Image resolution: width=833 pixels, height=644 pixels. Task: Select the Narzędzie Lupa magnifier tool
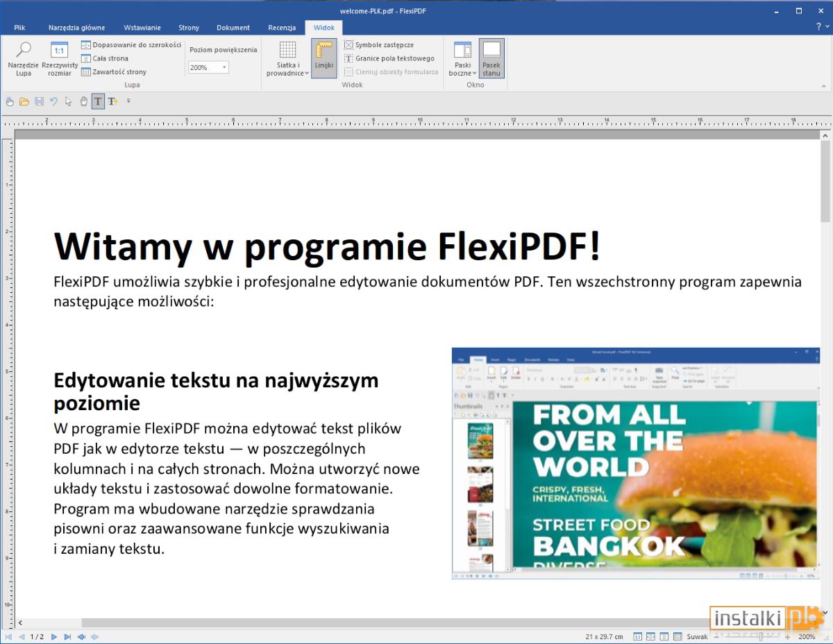[x=24, y=58]
